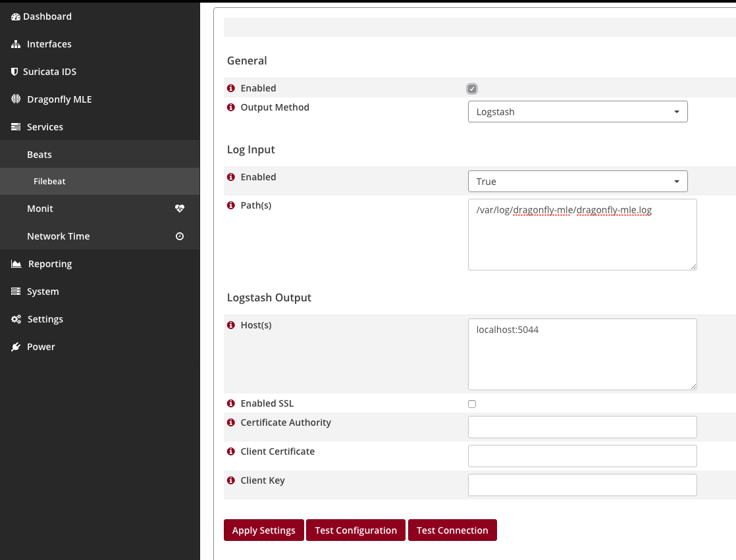Expand the System menu
Viewport: 736px width, 560px height.
(99, 292)
